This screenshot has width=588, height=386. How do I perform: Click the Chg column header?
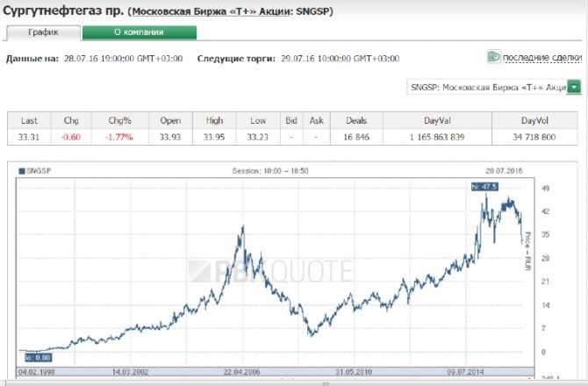(71, 121)
